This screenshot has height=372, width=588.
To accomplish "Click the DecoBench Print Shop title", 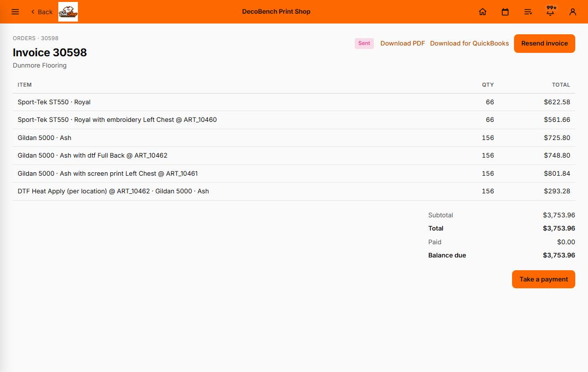I will click(276, 11).
